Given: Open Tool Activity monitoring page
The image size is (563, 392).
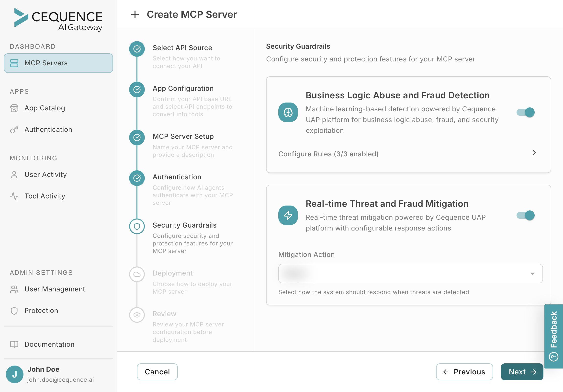Looking at the screenshot, I should click(x=45, y=196).
